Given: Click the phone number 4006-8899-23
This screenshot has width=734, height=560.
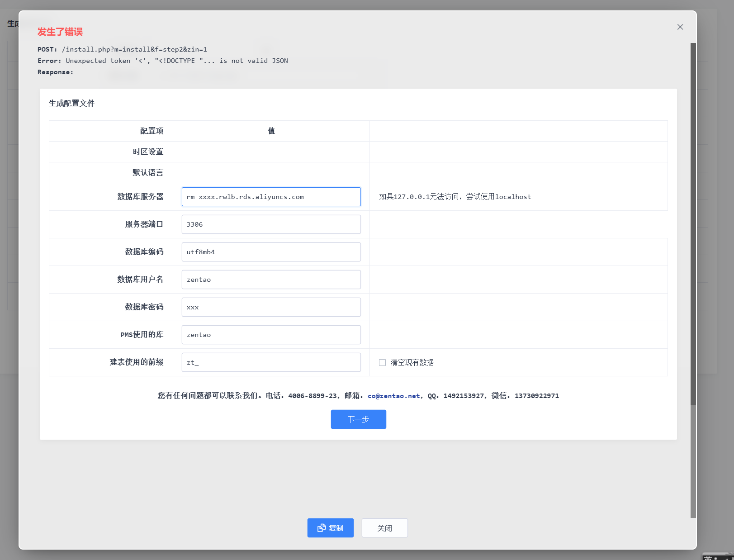Looking at the screenshot, I should point(313,396).
